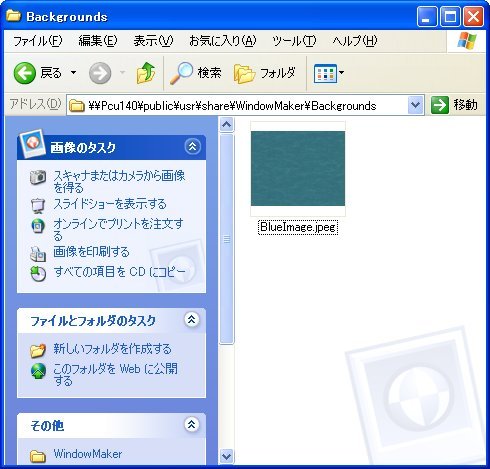This screenshot has width=490, height=469.
Task: Click the print pictures printer icon
Action: pos(38,253)
